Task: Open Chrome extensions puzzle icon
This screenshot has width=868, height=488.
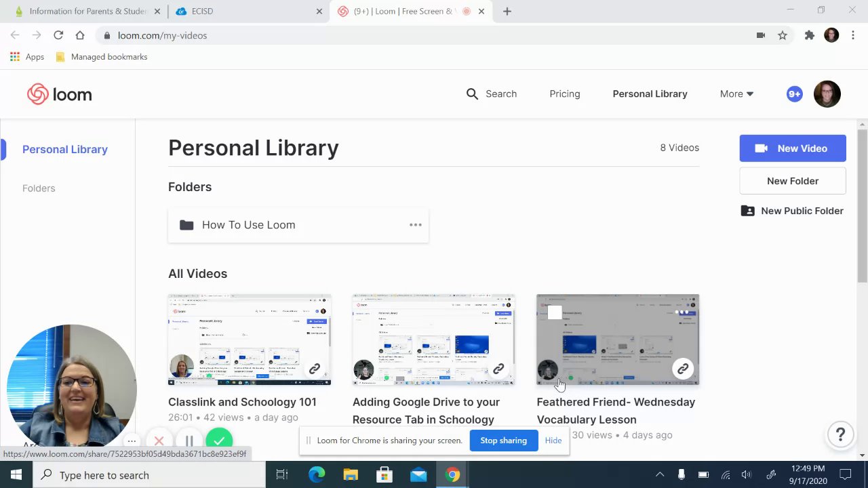Action: click(809, 35)
